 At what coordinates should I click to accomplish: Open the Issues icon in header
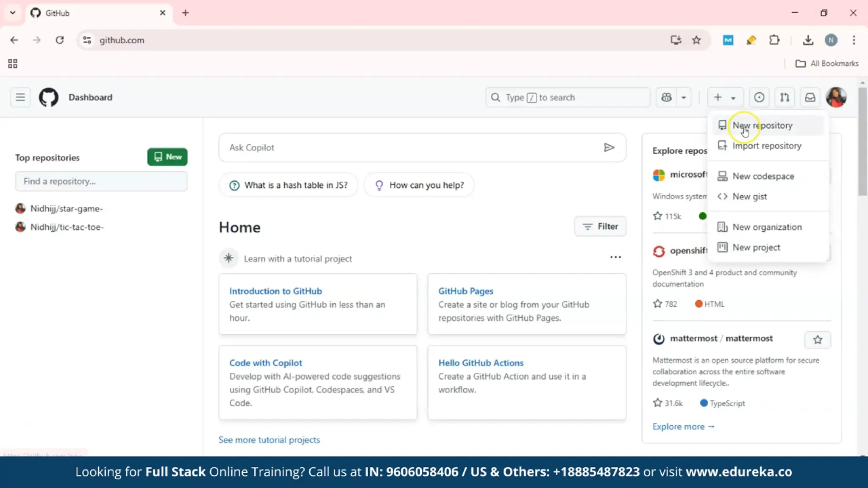[x=759, y=97]
